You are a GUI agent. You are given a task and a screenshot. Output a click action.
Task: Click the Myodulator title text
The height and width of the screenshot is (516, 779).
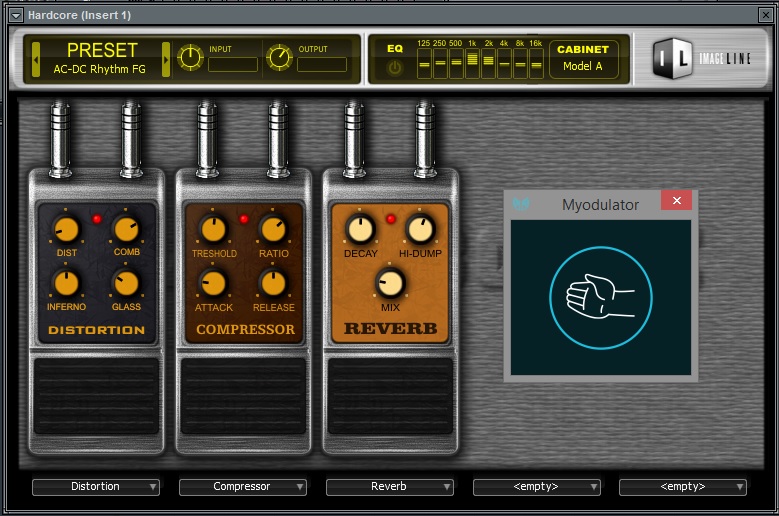tap(600, 205)
